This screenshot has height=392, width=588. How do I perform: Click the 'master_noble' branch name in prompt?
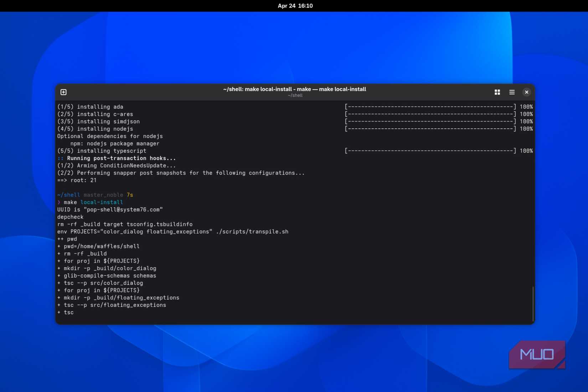coord(103,195)
